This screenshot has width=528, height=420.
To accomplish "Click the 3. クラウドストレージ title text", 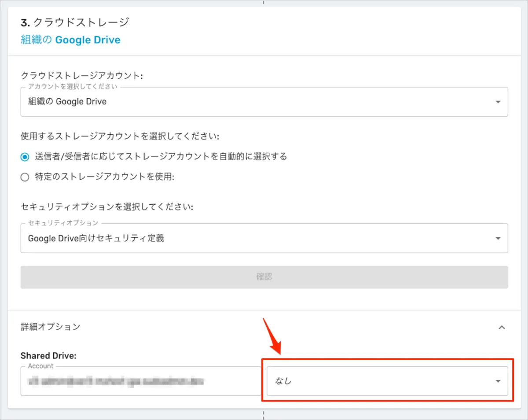I will click(75, 22).
